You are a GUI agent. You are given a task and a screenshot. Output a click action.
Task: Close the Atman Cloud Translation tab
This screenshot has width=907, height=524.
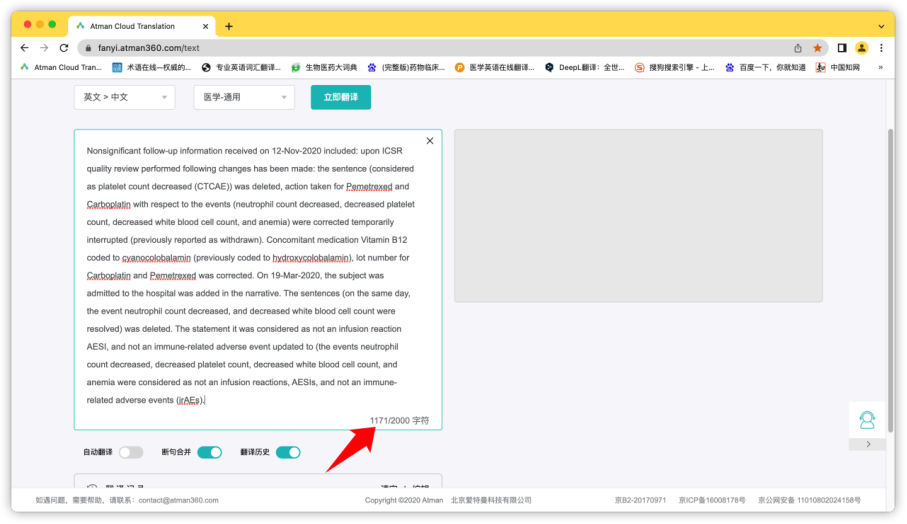coord(205,26)
